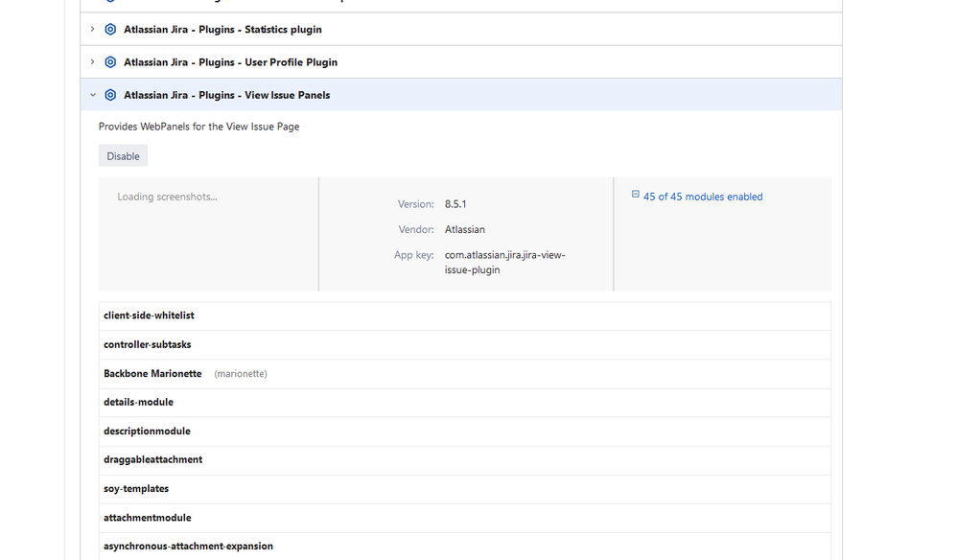Open the descriptionmodule row
Screen dimensions: 957x560
(x=147, y=431)
